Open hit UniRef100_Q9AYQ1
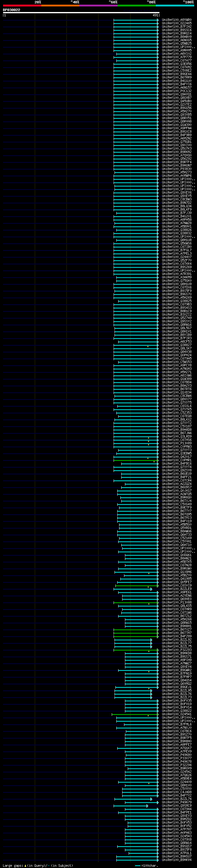Image resolution: width=197 pixels, height=868 pixels. pos(177,94)
